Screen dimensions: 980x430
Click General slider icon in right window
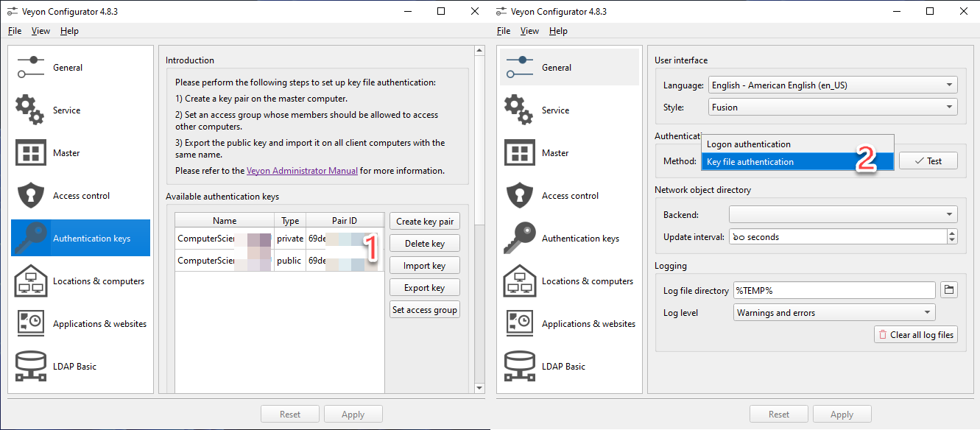(519, 67)
